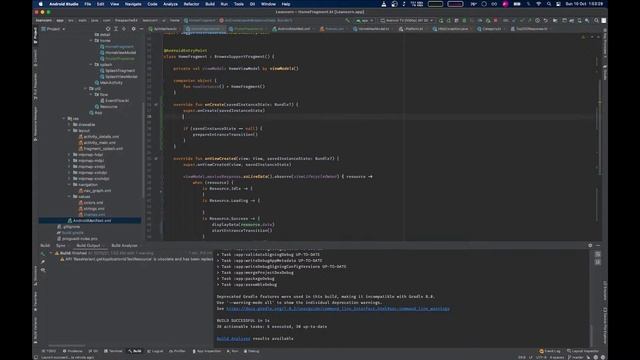
Task: Expand the drawable folder
Action: tap(69, 124)
